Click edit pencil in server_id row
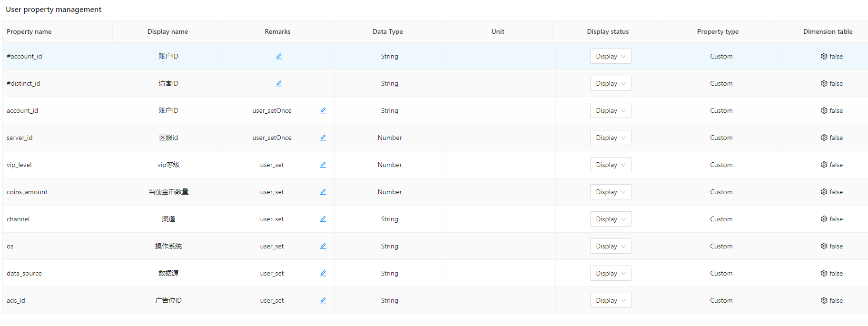Image resolution: width=868 pixels, height=326 pixels. (x=323, y=138)
